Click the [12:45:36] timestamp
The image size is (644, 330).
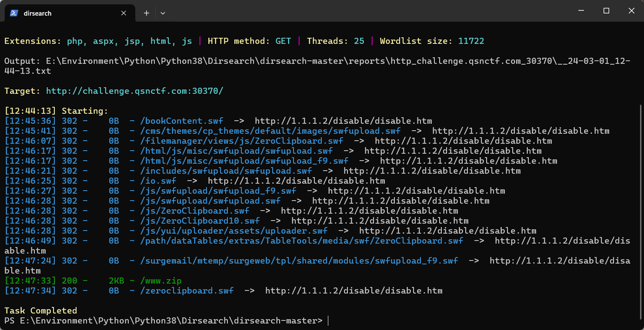(x=30, y=121)
